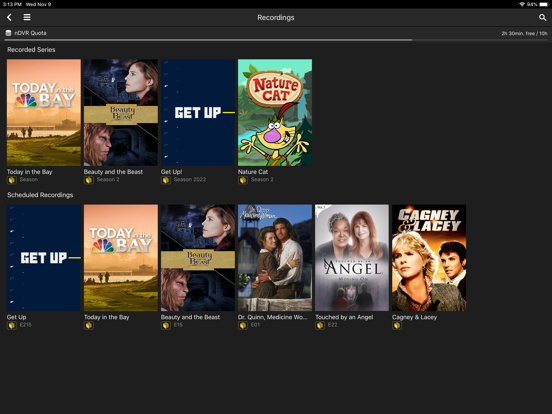Click the nDVR quota progress bar

276,40
